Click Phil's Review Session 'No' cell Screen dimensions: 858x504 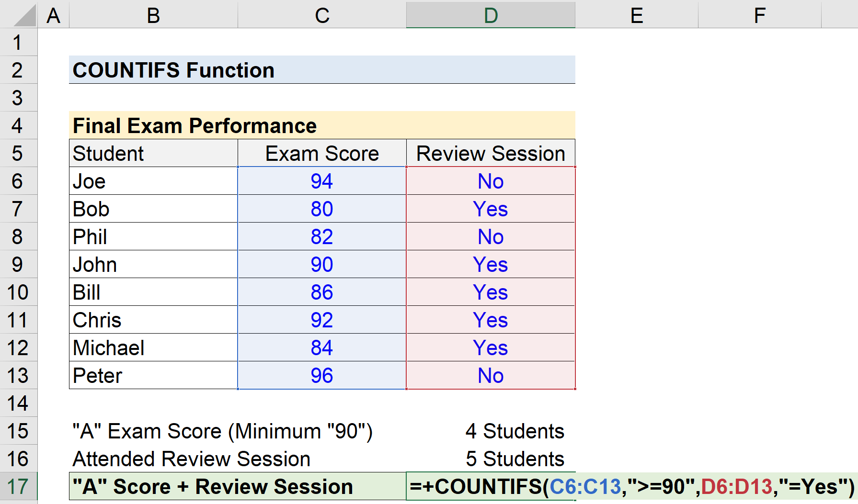click(x=491, y=236)
